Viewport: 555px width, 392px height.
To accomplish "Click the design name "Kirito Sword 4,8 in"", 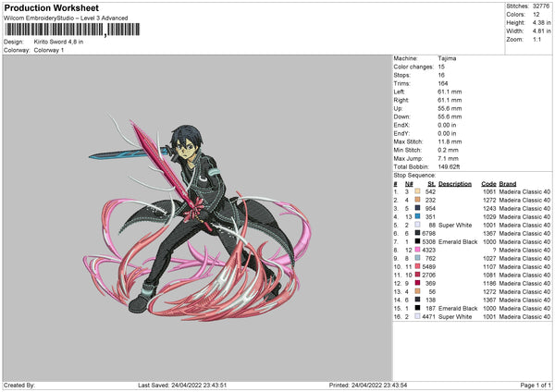I will point(58,42).
